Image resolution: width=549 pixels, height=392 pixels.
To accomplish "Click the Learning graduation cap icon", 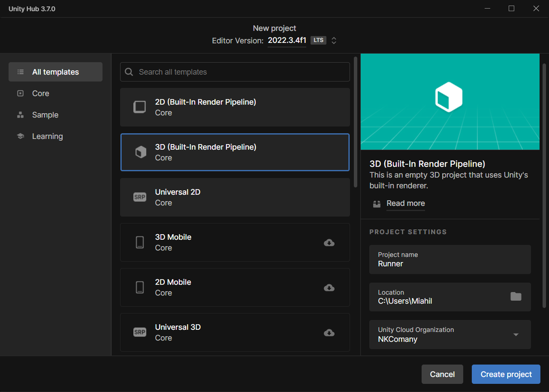I will click(20, 136).
